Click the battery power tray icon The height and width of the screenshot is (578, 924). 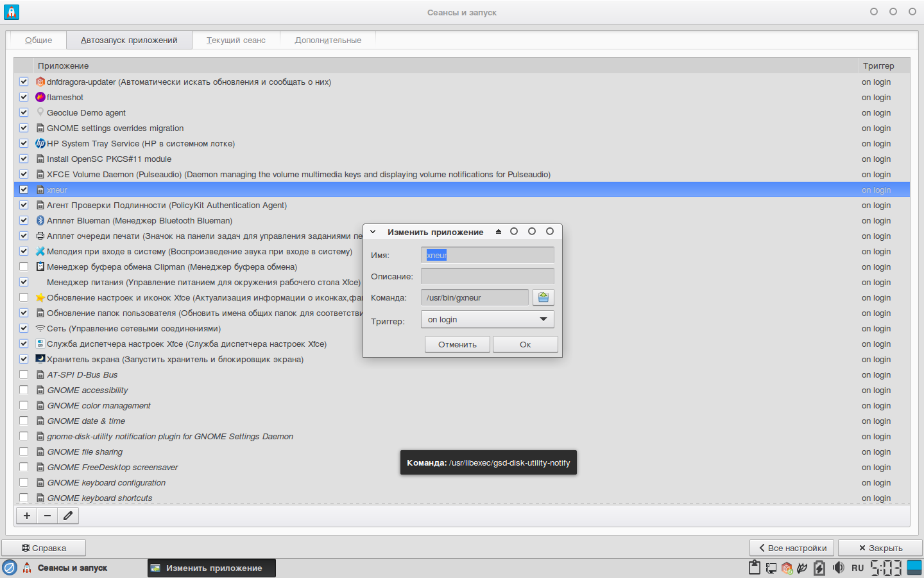point(819,568)
